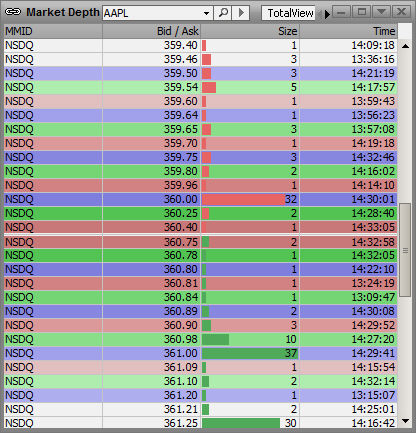The height and width of the screenshot is (433, 416).
Task: Sort by the MMID column header
Action: 53,31
